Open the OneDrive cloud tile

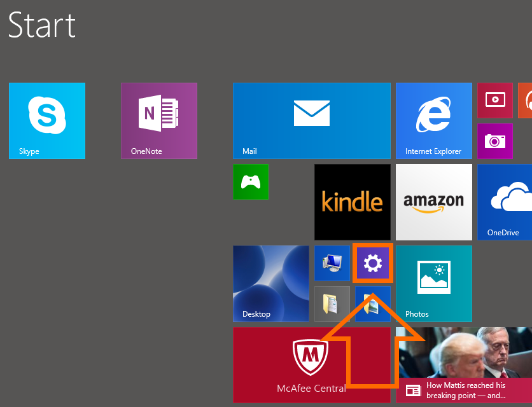505,202
